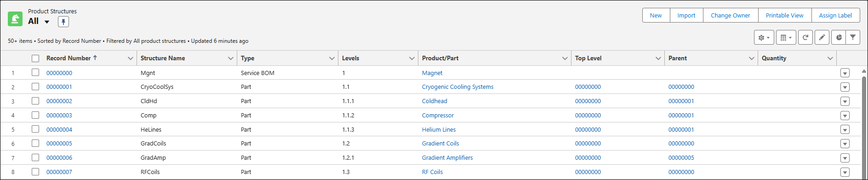
Task: Click the Service BOM type cell
Action: [257, 73]
